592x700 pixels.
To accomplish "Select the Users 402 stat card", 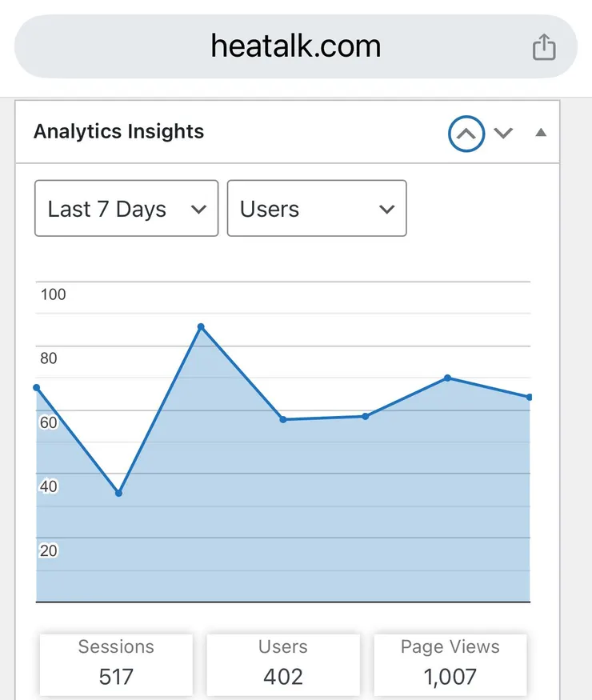I will point(283,663).
